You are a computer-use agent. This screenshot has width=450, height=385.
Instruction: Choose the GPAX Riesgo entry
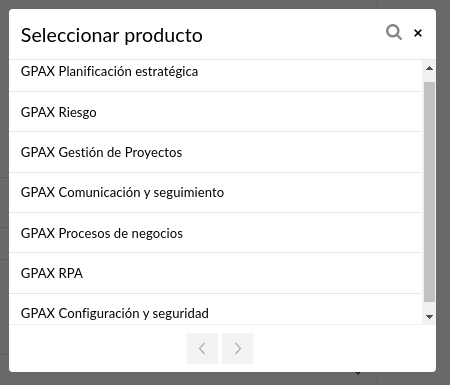pos(215,112)
